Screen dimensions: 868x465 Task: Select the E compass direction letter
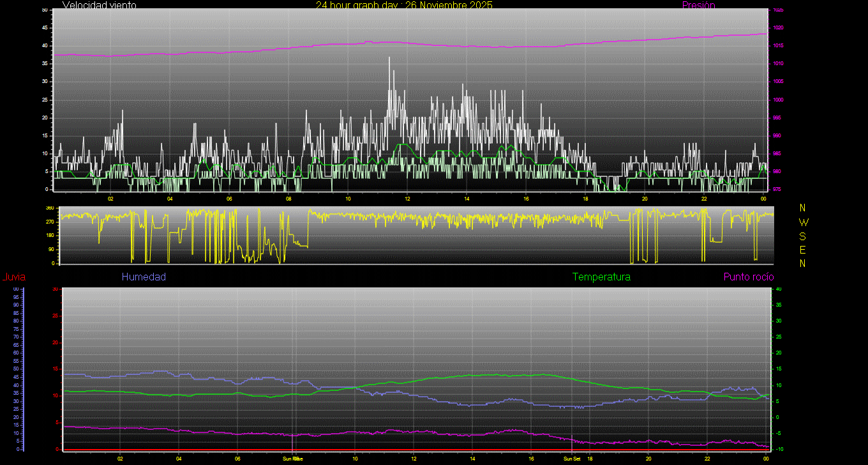(803, 249)
